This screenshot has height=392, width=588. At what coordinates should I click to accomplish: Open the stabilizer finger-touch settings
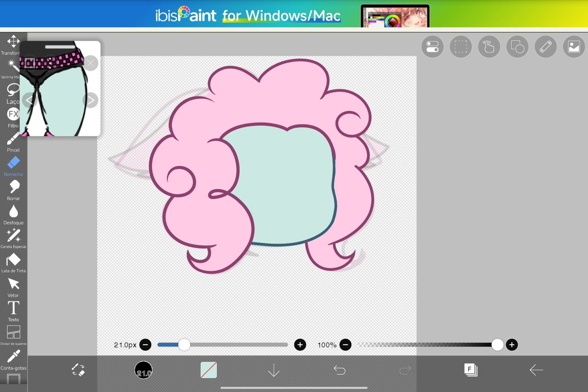click(x=489, y=47)
